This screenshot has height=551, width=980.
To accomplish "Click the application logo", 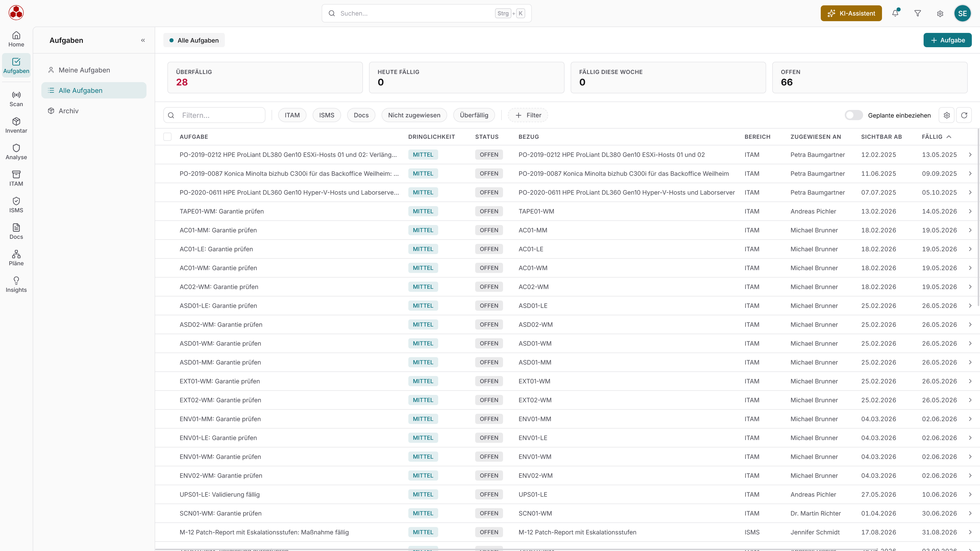I will (16, 12).
